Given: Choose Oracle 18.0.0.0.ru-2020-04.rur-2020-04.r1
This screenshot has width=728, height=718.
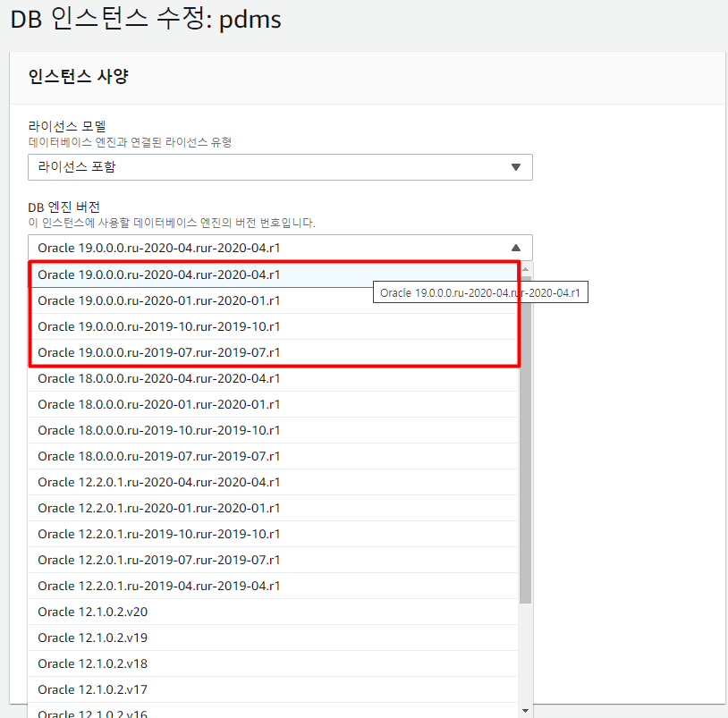Looking at the screenshot, I should coord(273,379).
